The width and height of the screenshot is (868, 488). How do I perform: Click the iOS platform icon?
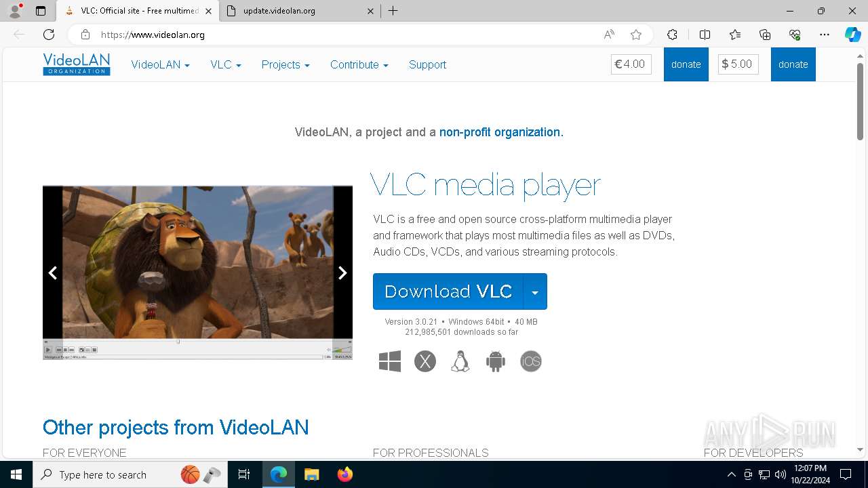click(531, 361)
